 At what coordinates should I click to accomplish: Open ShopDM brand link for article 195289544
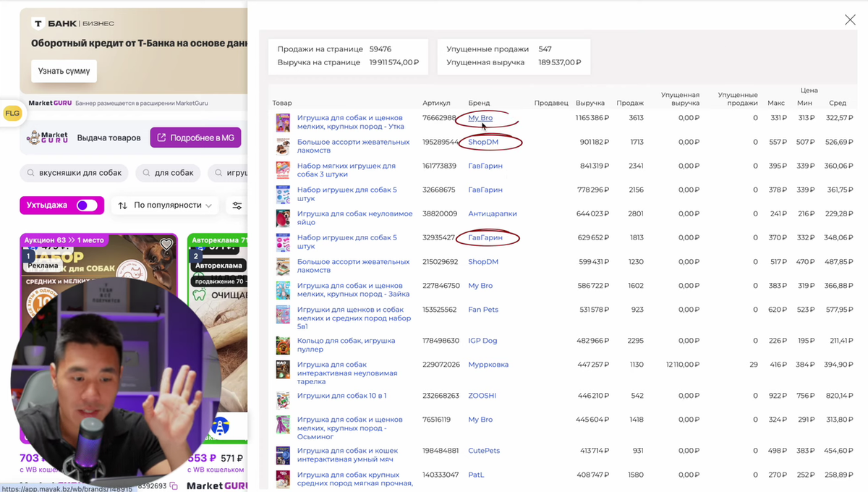(483, 142)
